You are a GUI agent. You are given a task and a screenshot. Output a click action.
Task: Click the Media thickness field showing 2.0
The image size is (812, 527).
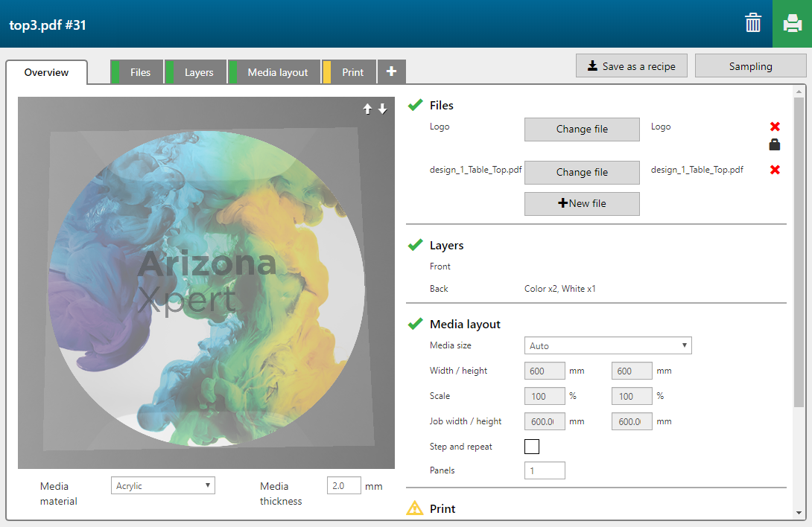[344, 485]
